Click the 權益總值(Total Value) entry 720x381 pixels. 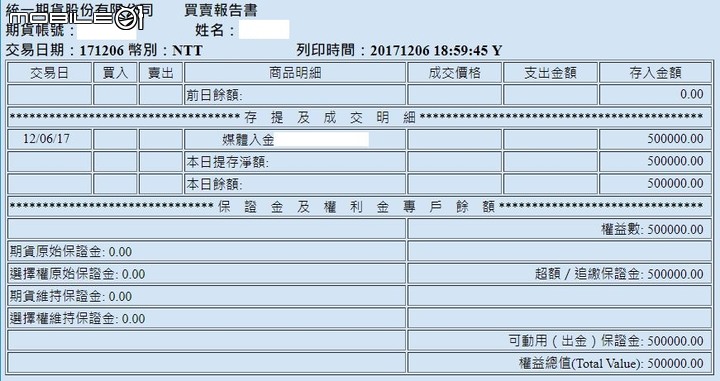click(611, 364)
